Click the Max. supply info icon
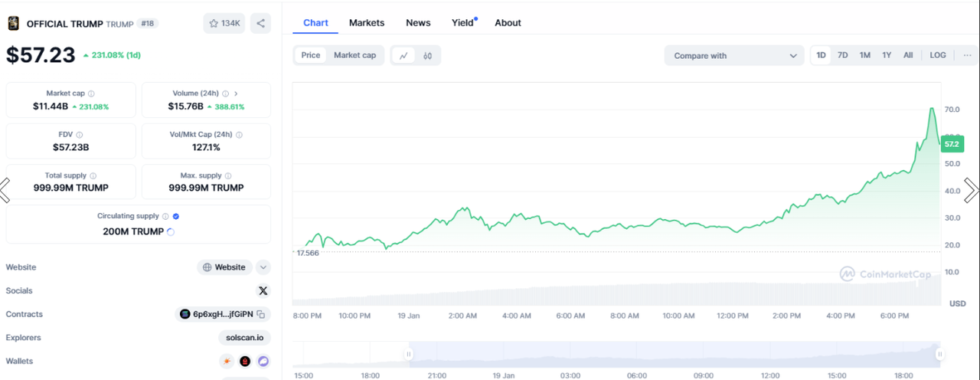980x380 pixels. pyautogui.click(x=228, y=175)
